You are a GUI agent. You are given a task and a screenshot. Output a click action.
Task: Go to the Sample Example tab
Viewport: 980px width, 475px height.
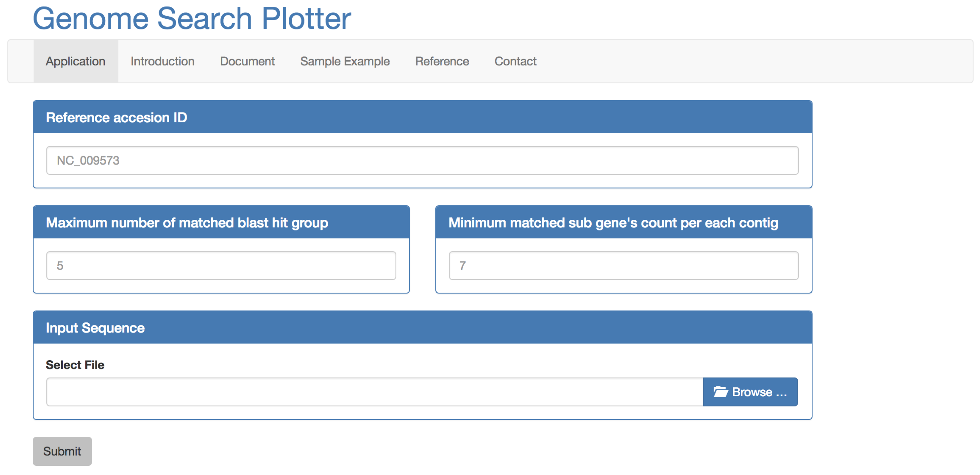345,61
